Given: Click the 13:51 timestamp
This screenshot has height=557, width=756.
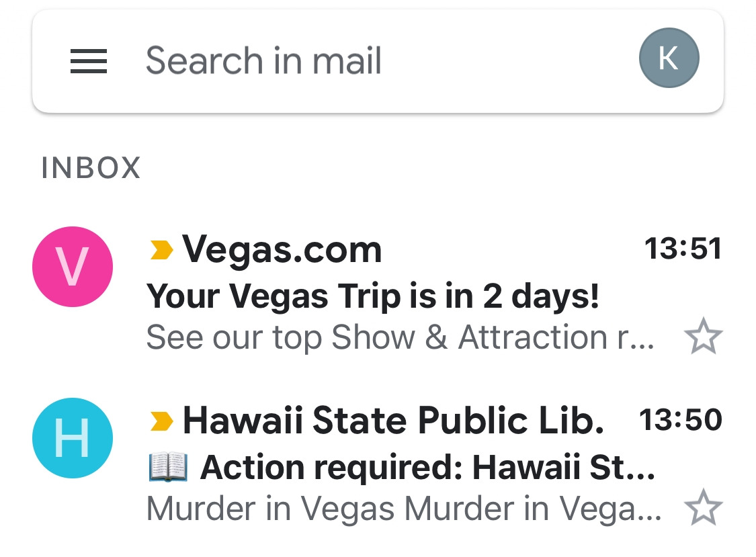Looking at the screenshot, I should 683,249.
